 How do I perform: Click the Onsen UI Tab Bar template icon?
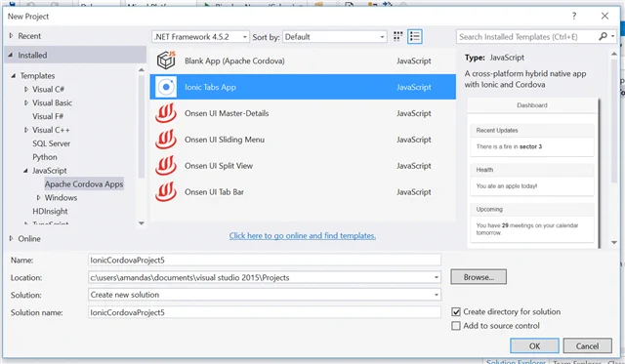tap(166, 192)
